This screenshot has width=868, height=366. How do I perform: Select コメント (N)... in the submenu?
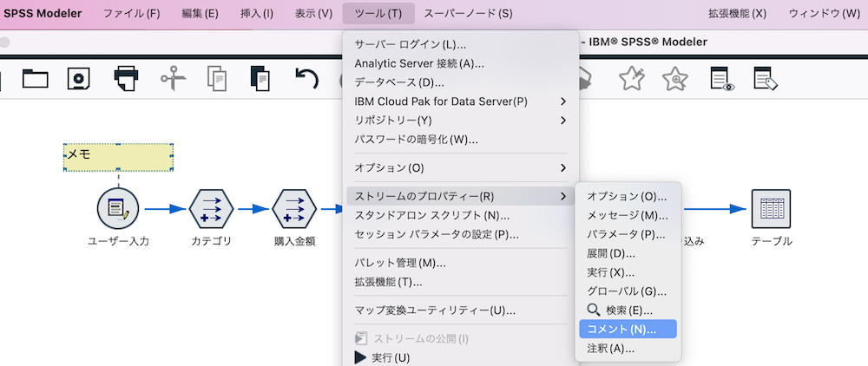(x=628, y=329)
